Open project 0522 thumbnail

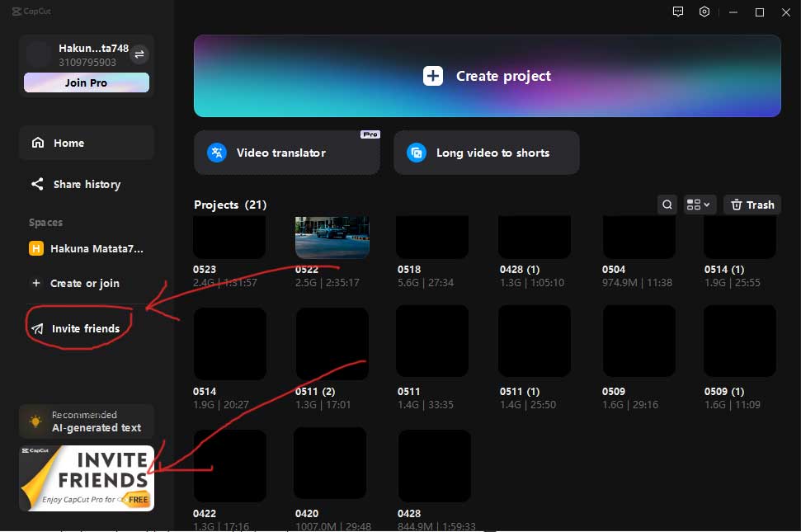tap(332, 238)
